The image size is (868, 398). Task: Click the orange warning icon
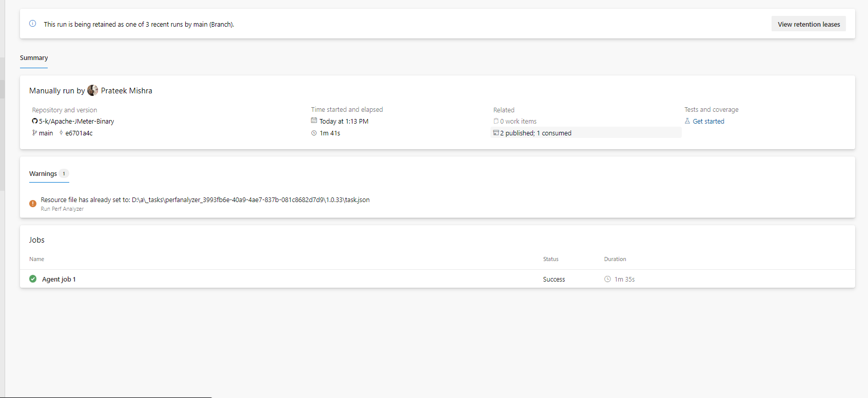click(x=33, y=204)
